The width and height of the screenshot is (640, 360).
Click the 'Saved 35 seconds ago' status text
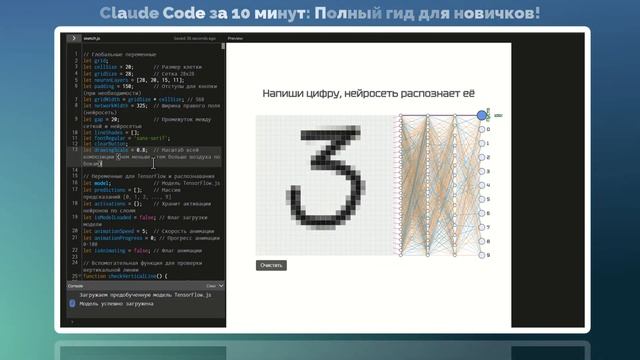click(x=195, y=38)
